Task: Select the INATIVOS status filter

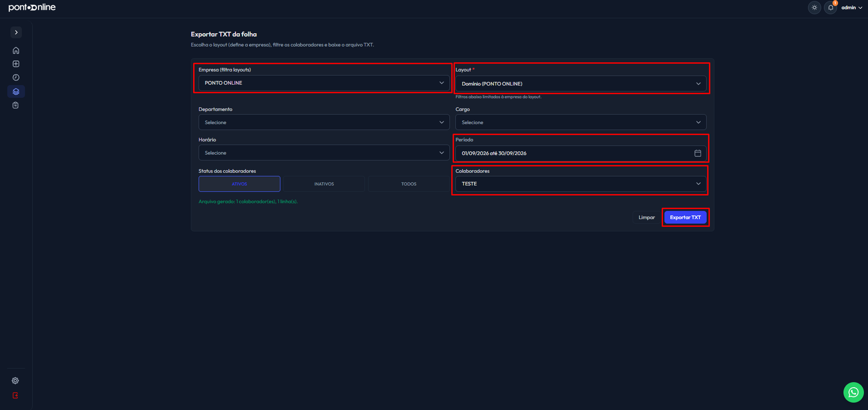Action: pyautogui.click(x=324, y=184)
